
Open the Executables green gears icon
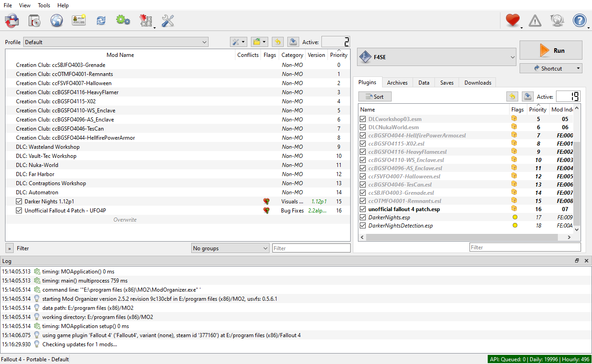click(x=123, y=20)
